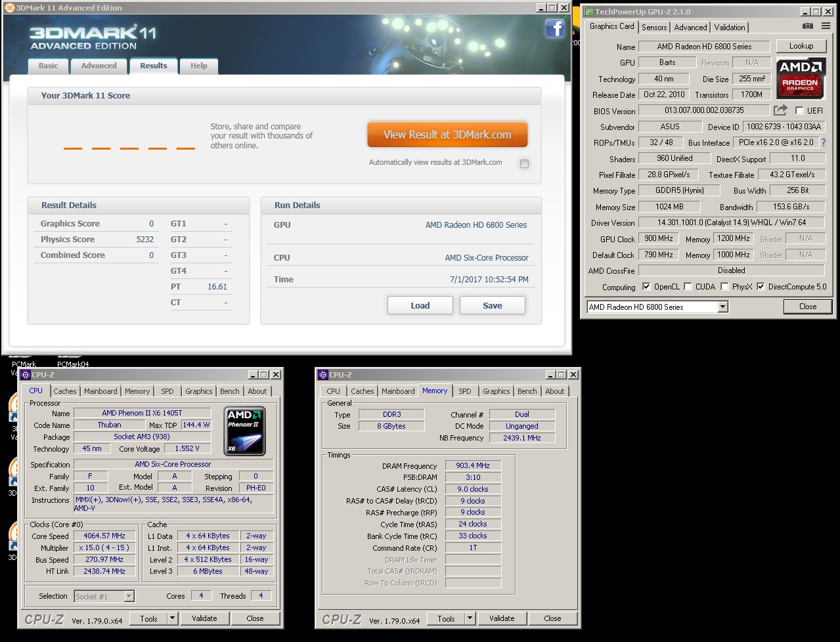The height and width of the screenshot is (642, 840).
Task: Open the Help tab in 3DMark
Action: 199,66
